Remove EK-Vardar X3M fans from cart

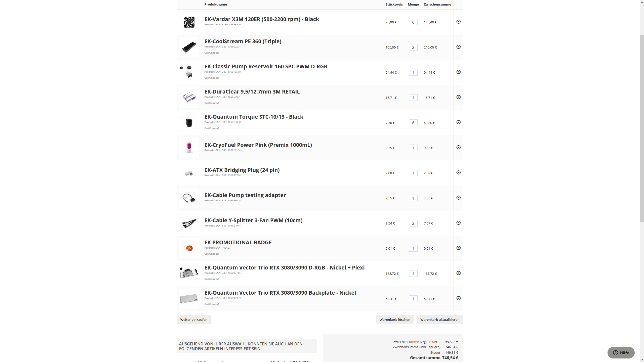pyautogui.click(x=458, y=22)
